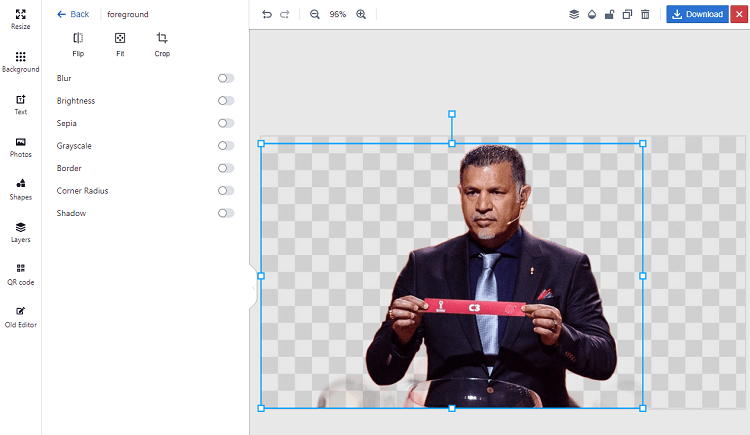This screenshot has height=435, width=750.
Task: Go Back from foreground settings
Action: (73, 14)
